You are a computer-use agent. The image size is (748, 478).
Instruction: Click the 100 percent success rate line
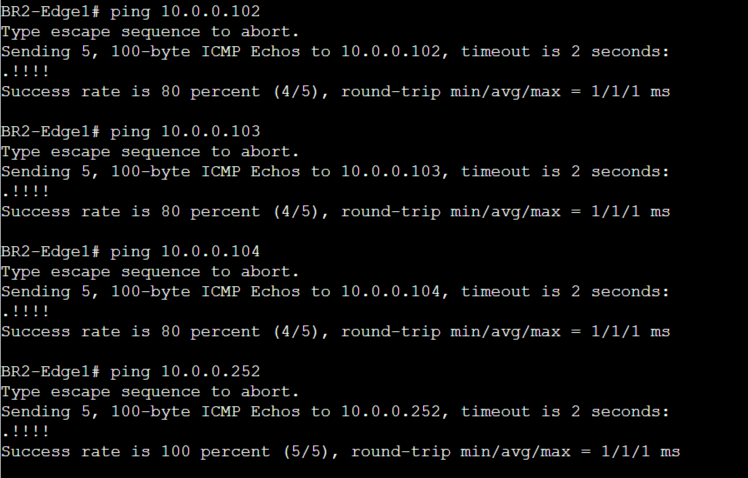point(340,452)
